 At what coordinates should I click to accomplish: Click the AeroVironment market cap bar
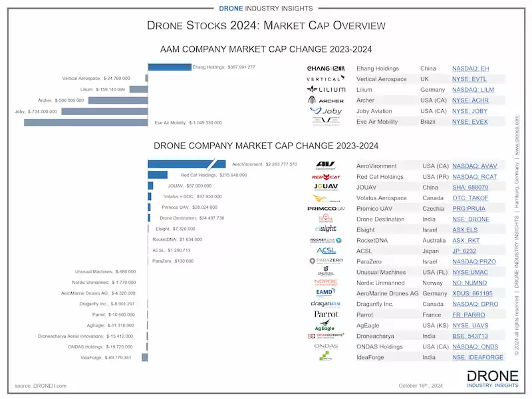point(180,164)
